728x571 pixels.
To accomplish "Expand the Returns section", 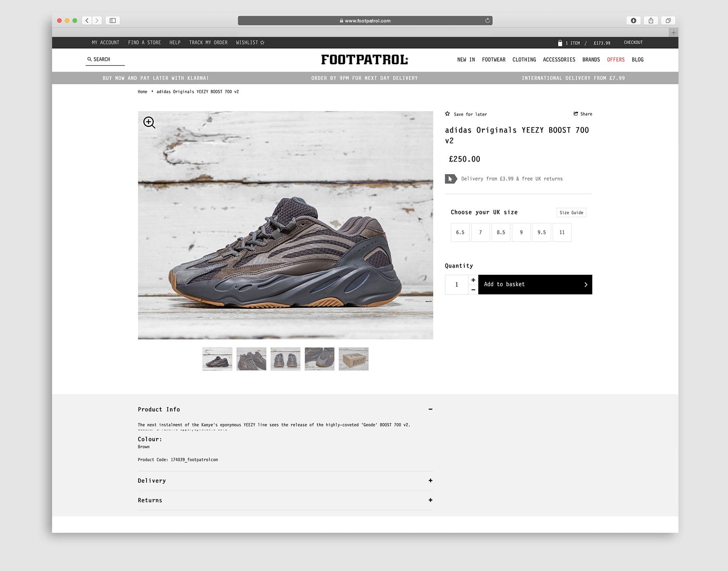I will point(430,500).
